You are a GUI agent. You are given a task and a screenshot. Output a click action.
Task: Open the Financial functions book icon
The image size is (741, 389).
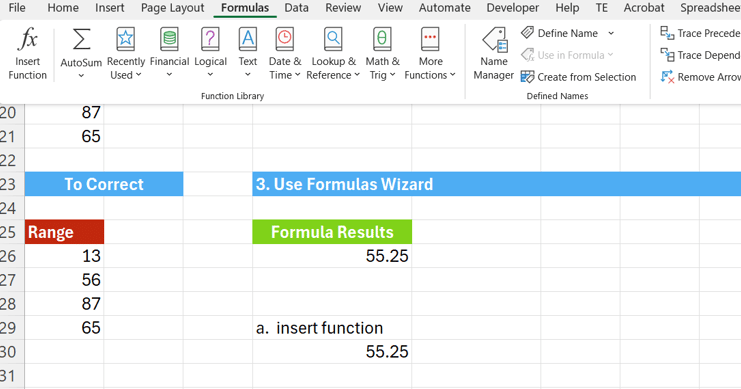169,39
